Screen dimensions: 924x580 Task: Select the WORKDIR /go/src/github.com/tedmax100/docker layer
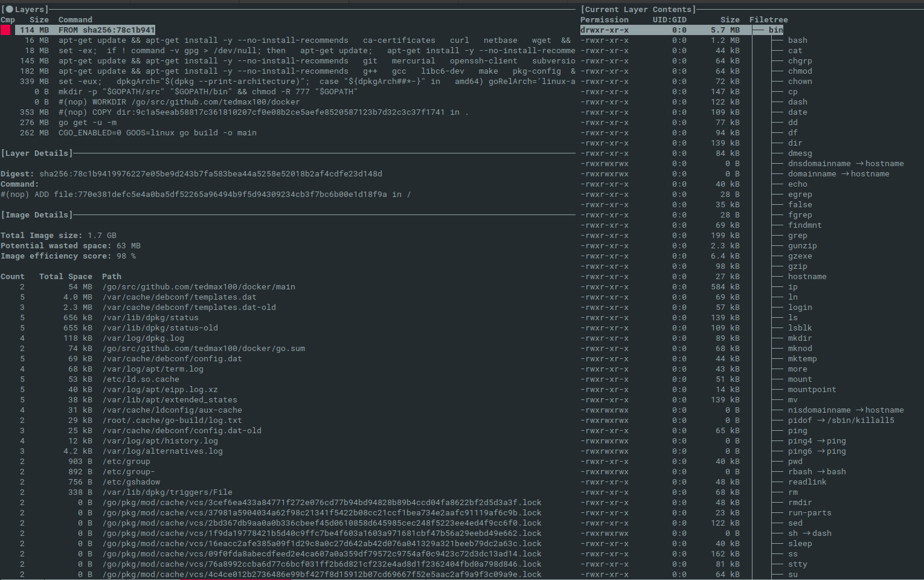click(179, 102)
